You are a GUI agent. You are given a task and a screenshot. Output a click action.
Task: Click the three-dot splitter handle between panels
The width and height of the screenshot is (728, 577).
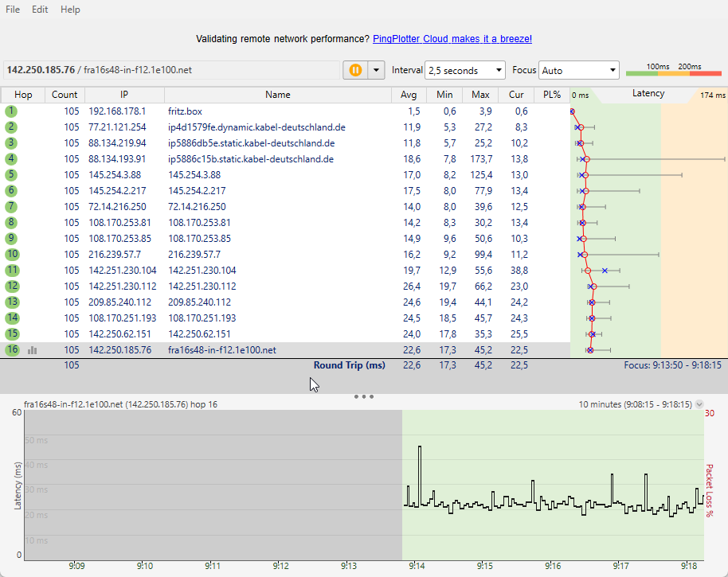point(363,396)
